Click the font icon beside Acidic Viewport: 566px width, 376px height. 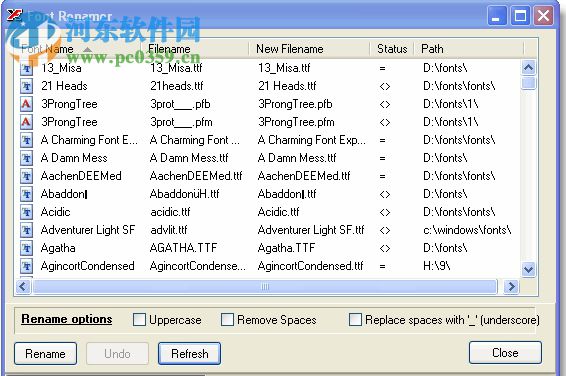(x=26, y=212)
